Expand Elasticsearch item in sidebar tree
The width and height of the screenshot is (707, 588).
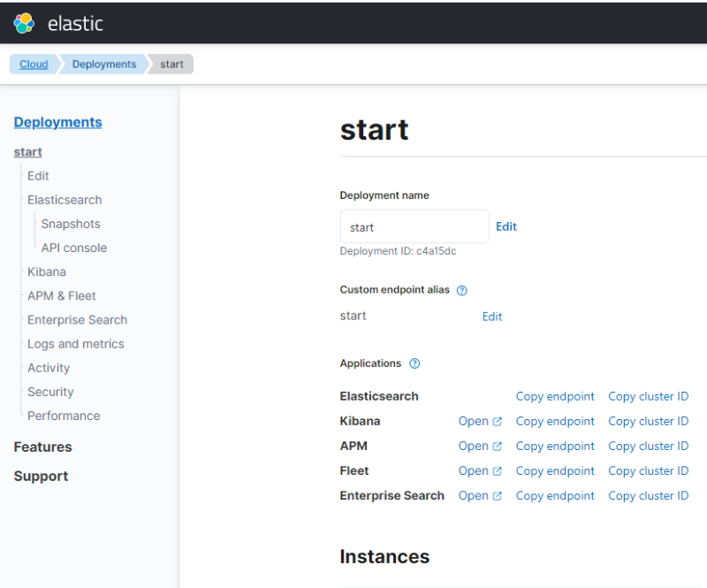pyautogui.click(x=65, y=200)
